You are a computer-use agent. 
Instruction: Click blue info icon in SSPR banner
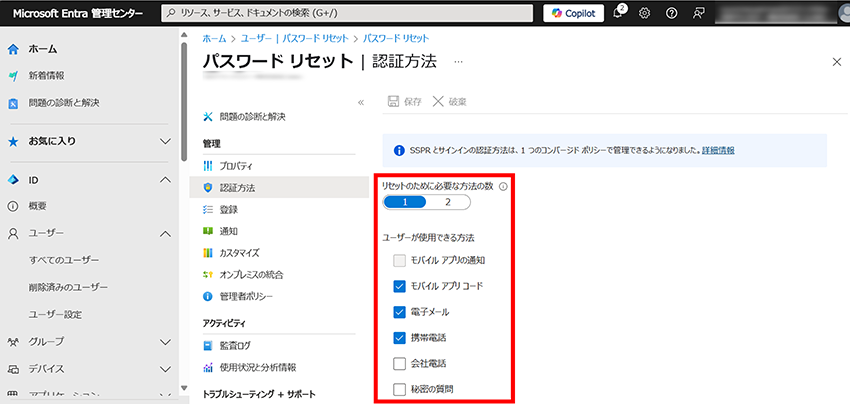click(x=398, y=151)
